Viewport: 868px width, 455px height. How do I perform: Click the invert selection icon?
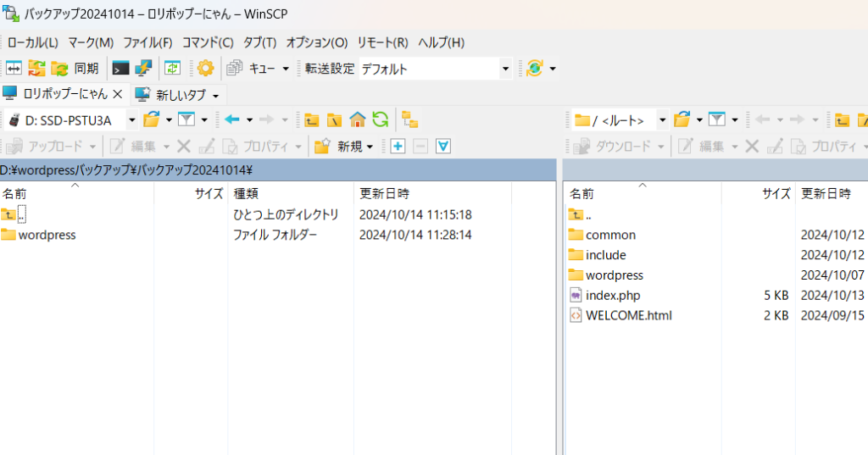[442, 146]
